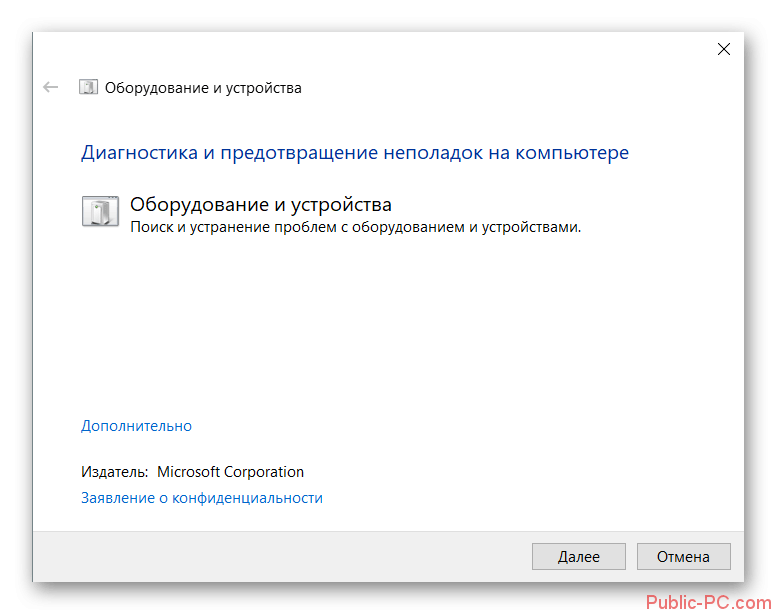Open the Заявление о конфиденциальности link
This screenshot has width=776, height=614.
(202, 498)
